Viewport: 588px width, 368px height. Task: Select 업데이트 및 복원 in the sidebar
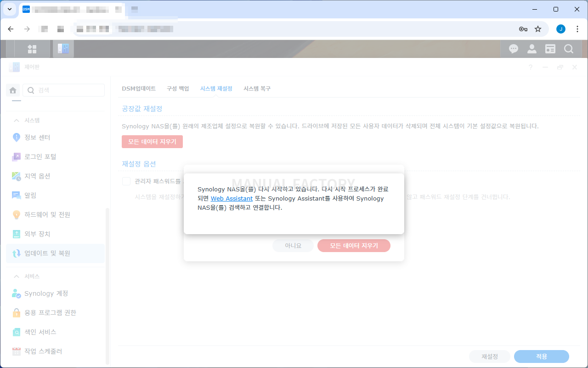(55, 253)
